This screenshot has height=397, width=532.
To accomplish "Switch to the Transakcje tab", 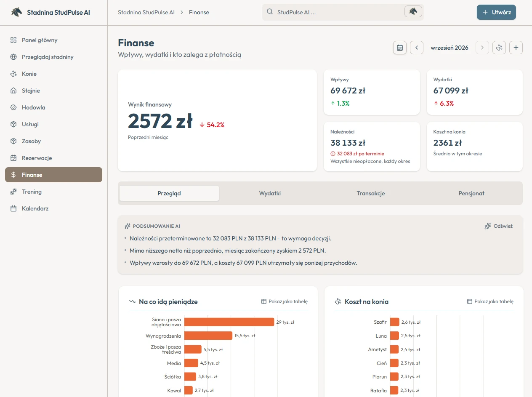I will click(x=371, y=193).
